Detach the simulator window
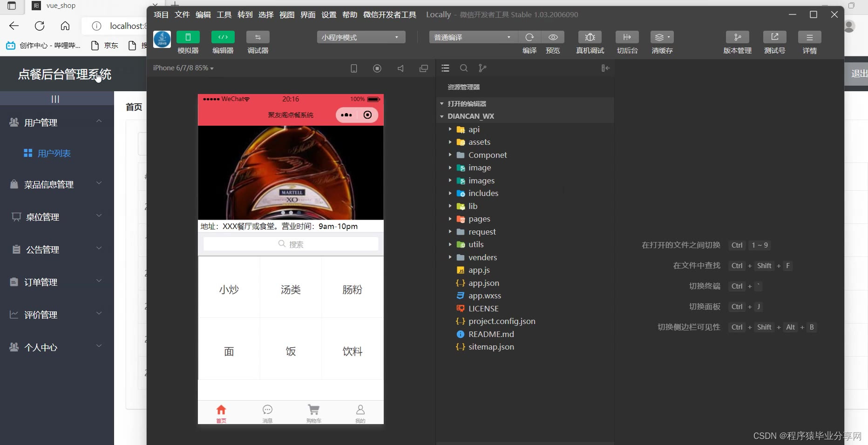This screenshot has height=445, width=868. point(424,68)
